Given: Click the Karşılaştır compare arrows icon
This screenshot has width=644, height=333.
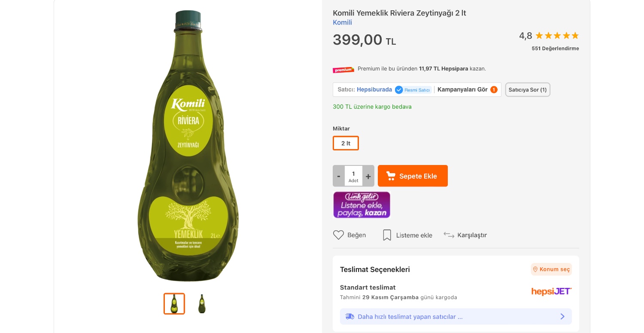Looking at the screenshot, I should [449, 235].
